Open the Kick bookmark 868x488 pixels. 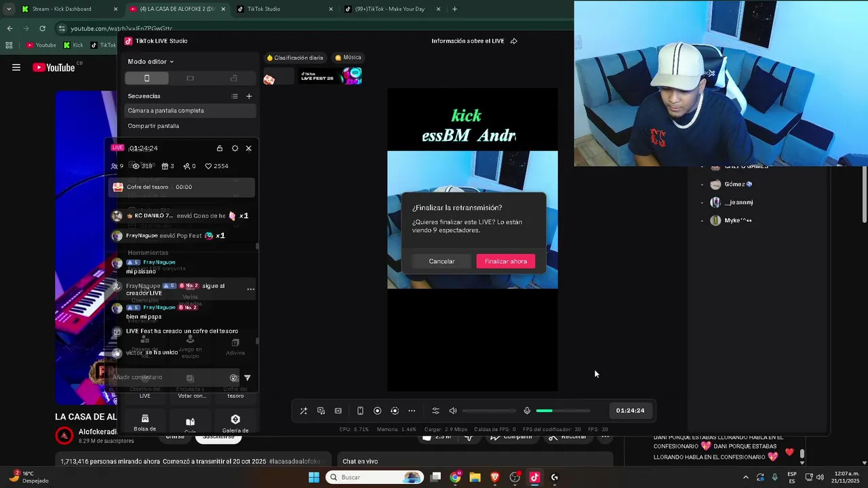tap(73, 45)
